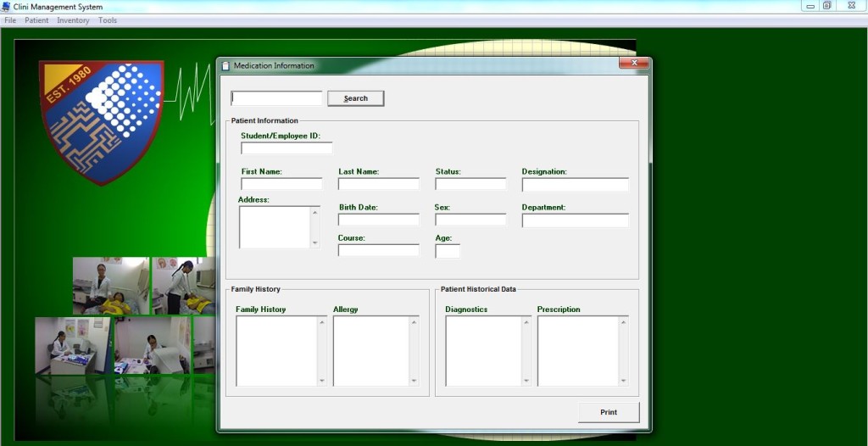
Task: Click Address scrollbar up arrow
Action: click(x=315, y=212)
